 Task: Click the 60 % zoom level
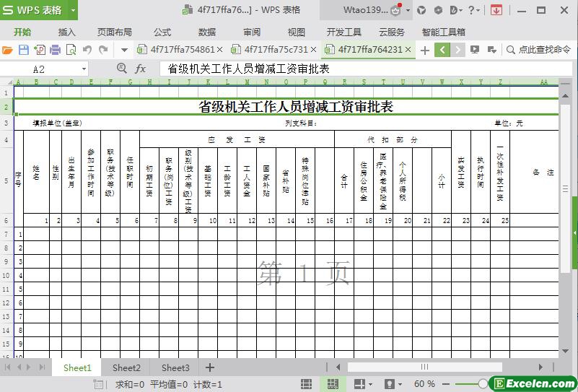click(424, 384)
